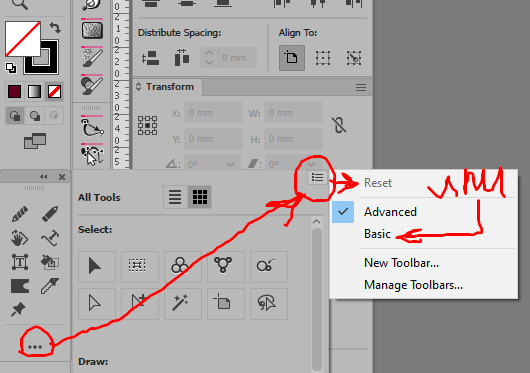Toggle Align to Key Object

point(354,58)
